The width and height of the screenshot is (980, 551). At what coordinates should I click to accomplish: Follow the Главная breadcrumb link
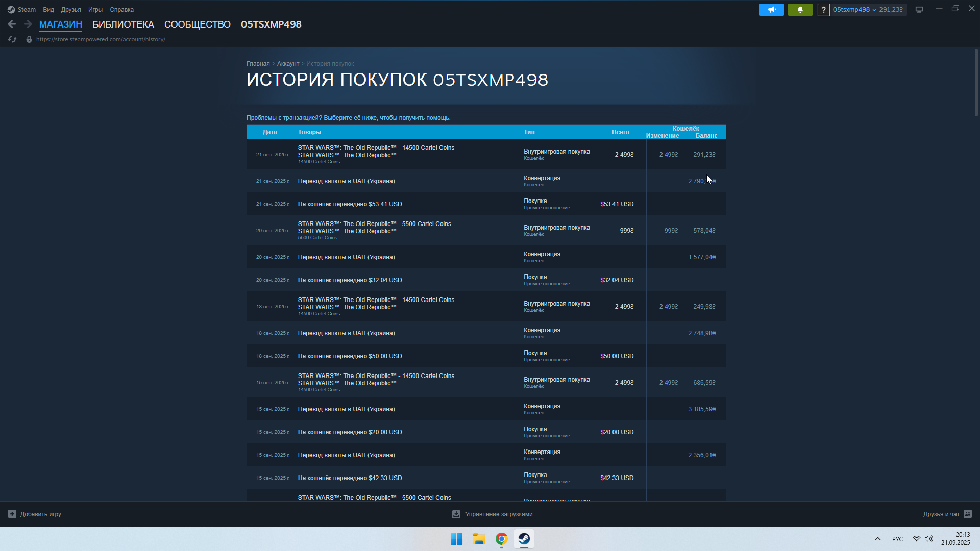click(258, 64)
